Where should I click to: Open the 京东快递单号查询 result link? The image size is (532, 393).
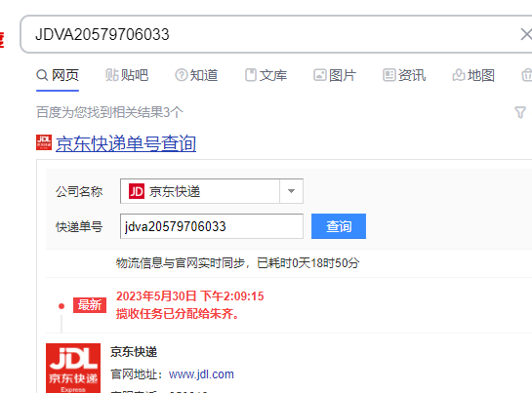pyautogui.click(x=126, y=143)
